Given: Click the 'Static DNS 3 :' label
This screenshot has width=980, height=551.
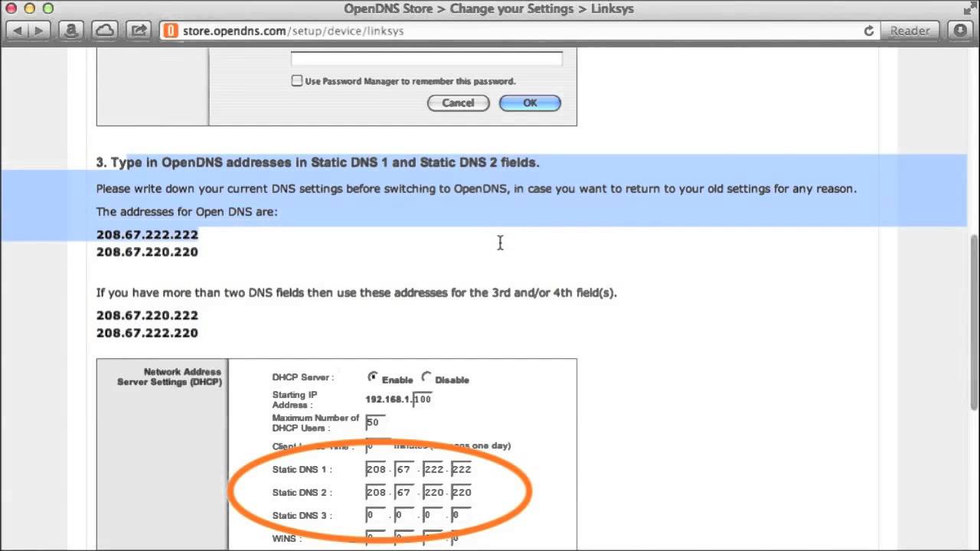Looking at the screenshot, I should point(302,515).
